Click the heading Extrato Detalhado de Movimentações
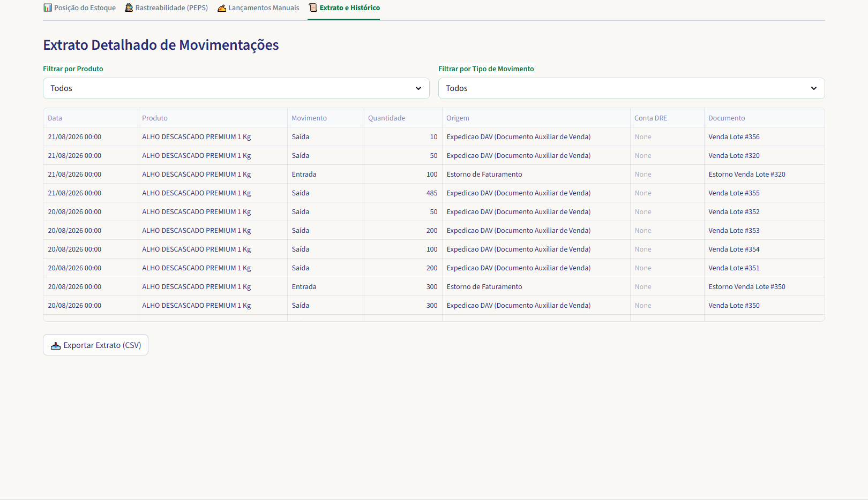This screenshot has width=868, height=500. [161, 45]
